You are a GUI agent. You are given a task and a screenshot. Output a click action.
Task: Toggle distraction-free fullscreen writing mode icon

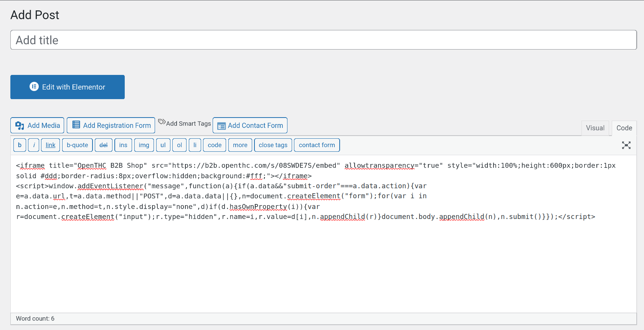pyautogui.click(x=626, y=145)
